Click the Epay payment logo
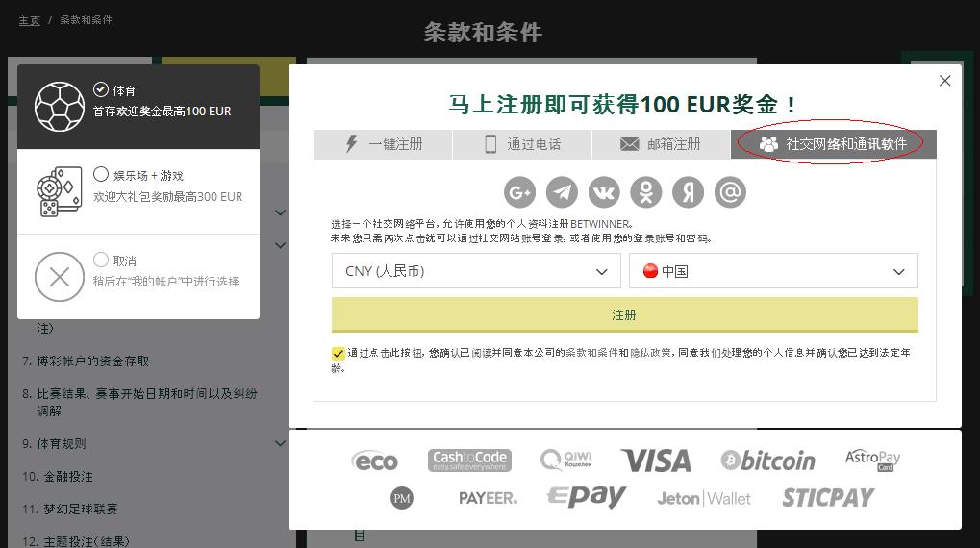The image size is (980, 548). point(587,497)
